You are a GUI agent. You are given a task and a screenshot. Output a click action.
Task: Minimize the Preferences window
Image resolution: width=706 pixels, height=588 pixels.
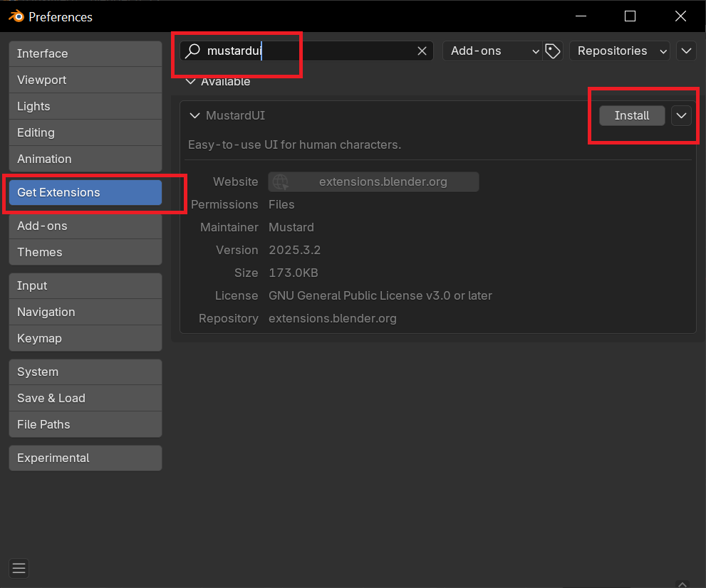click(581, 16)
